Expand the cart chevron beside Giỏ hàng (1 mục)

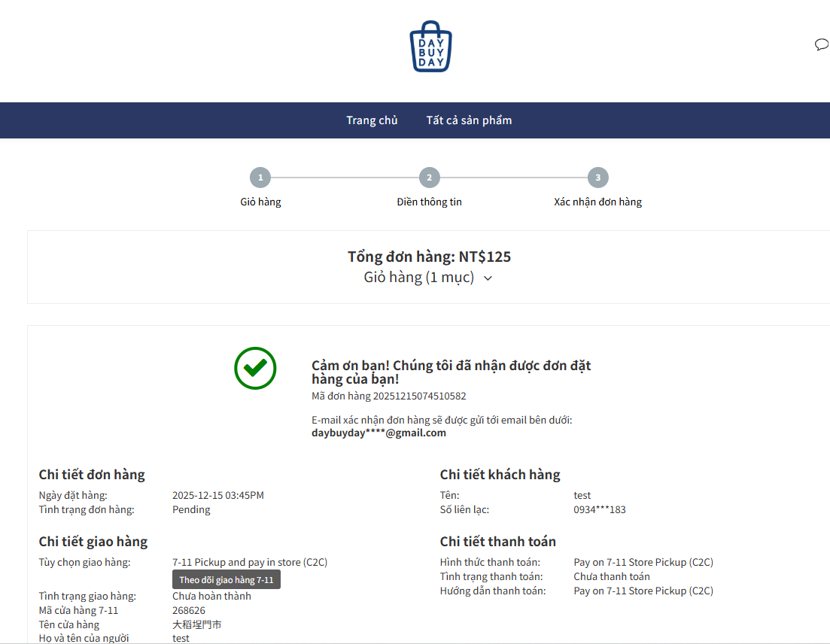[x=488, y=278]
